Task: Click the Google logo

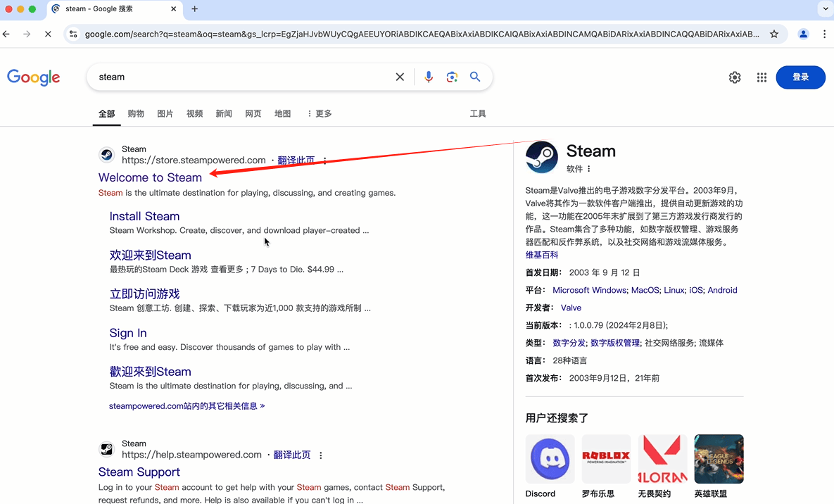Action: 34,77
